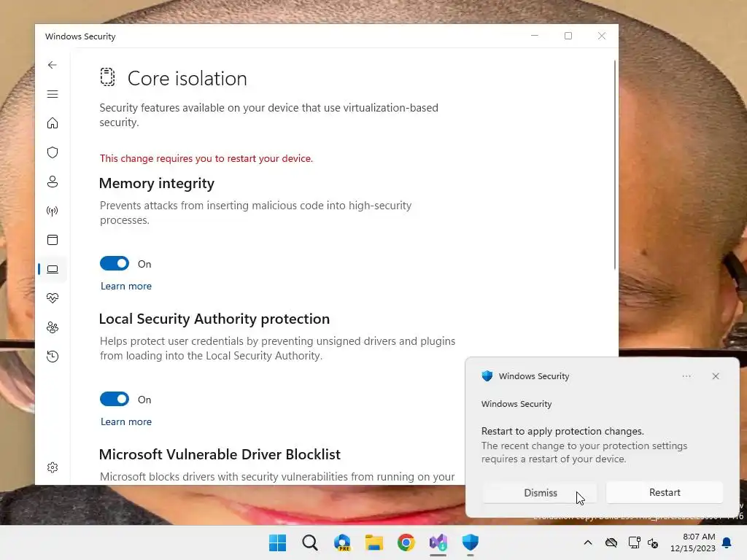Open Learn more link under Memory integrity

[125, 286]
